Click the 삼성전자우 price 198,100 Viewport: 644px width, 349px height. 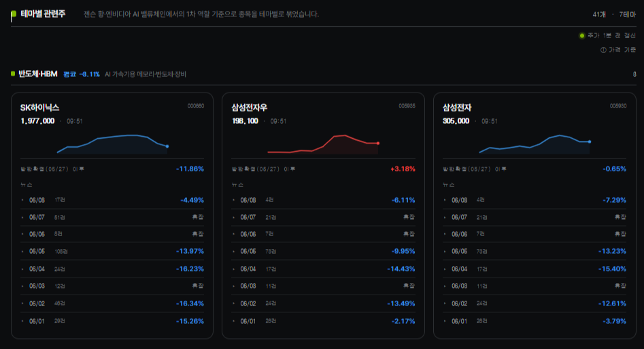[x=245, y=121]
